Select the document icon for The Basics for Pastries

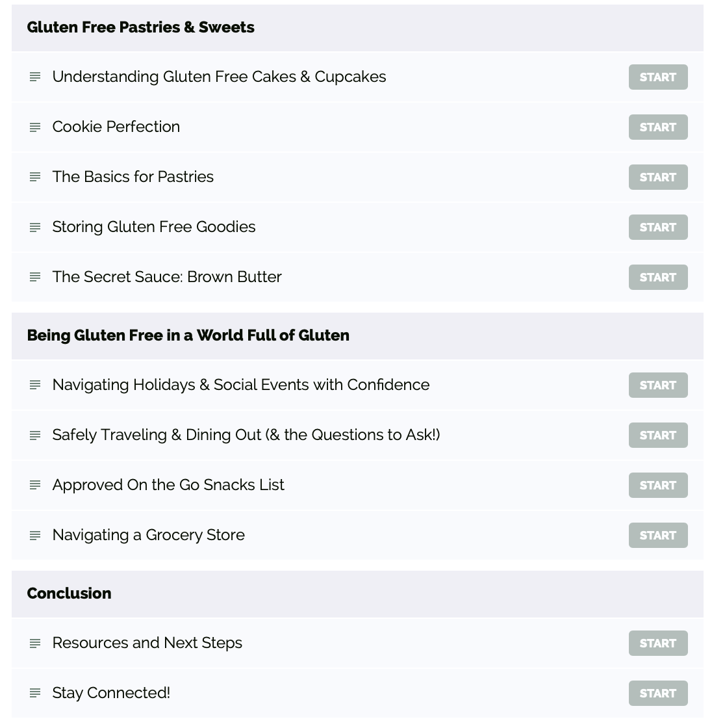[35, 177]
